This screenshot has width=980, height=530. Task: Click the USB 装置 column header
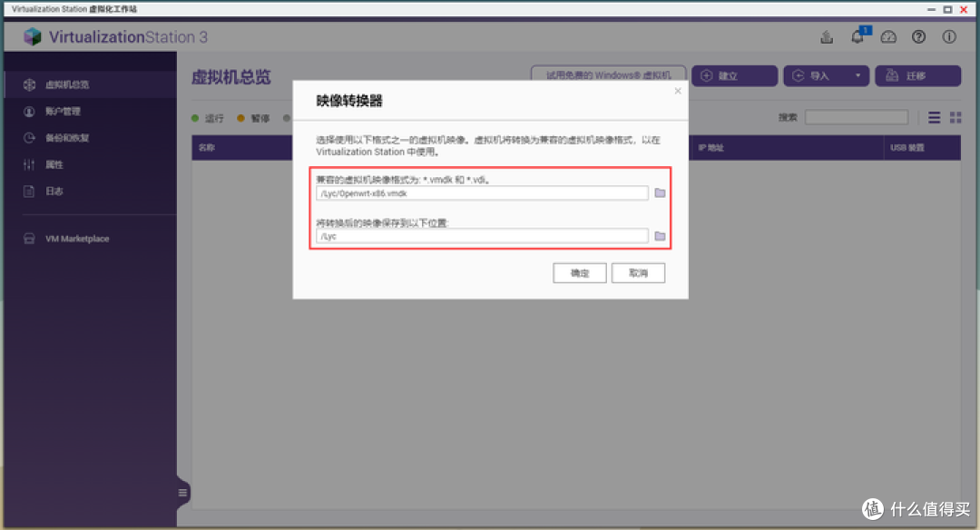pyautogui.click(x=907, y=148)
